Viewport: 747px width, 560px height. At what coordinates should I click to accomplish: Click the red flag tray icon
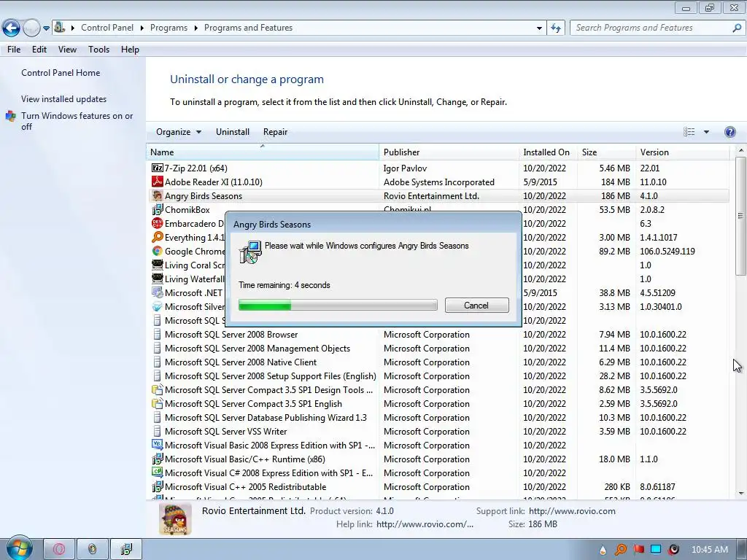click(x=638, y=550)
